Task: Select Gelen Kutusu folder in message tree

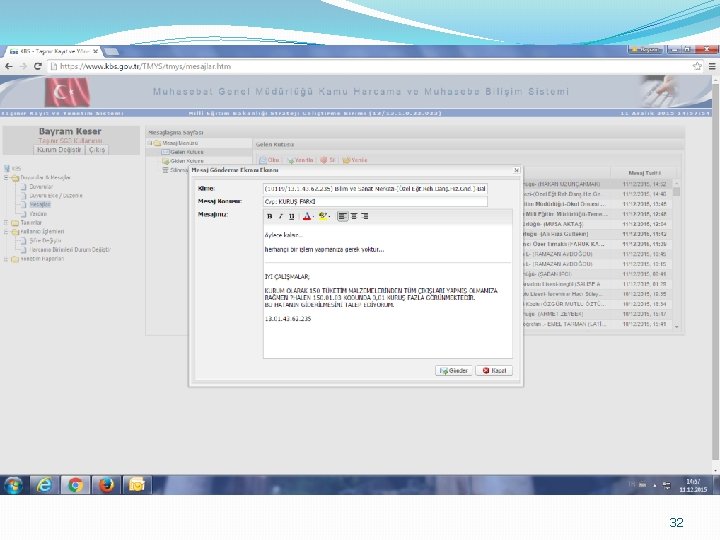Action: (186, 152)
